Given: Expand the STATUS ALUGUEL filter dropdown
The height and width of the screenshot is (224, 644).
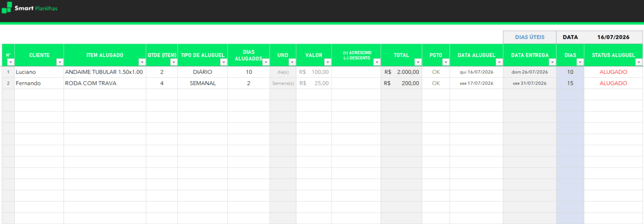Looking at the screenshot, I should (639, 62).
